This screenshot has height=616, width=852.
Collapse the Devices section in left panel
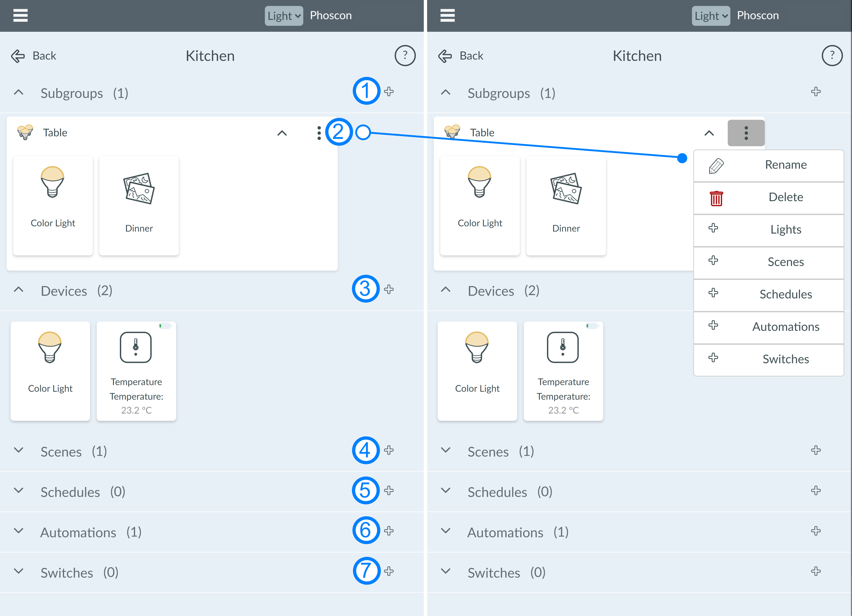tap(18, 290)
